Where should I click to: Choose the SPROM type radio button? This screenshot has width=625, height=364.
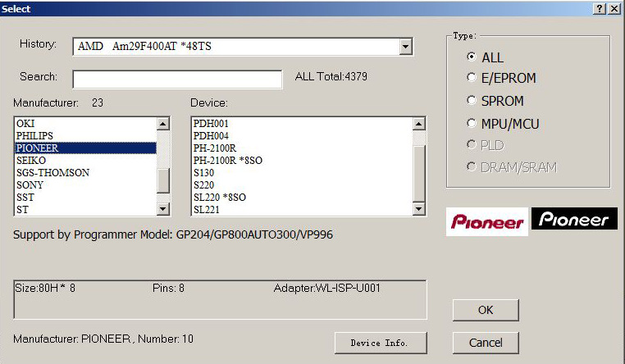pos(472,100)
